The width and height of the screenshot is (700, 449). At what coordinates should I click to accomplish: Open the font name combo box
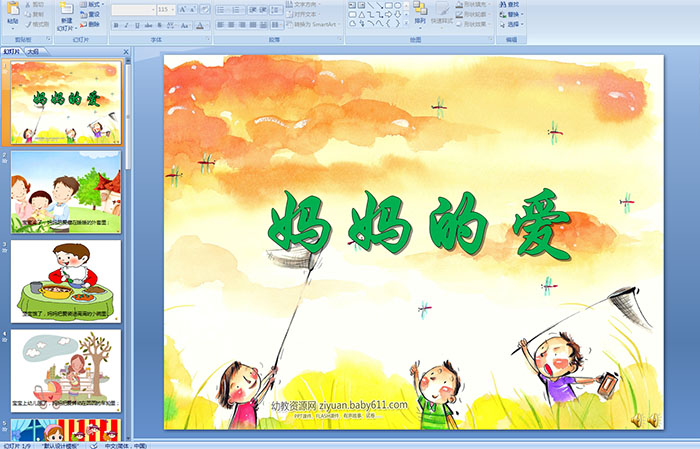point(133,9)
